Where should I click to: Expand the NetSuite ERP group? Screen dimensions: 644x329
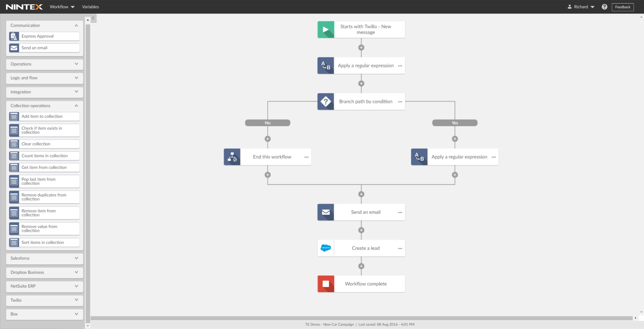pyautogui.click(x=77, y=286)
